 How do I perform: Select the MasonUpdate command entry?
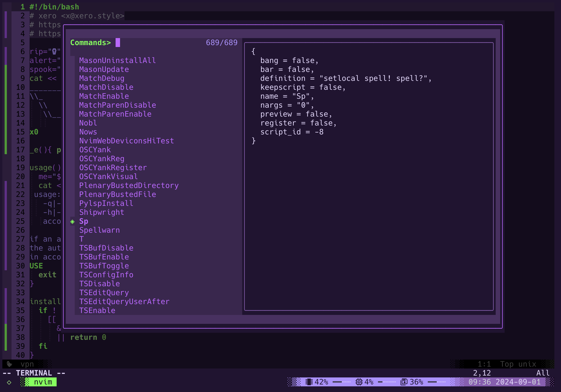[104, 69]
